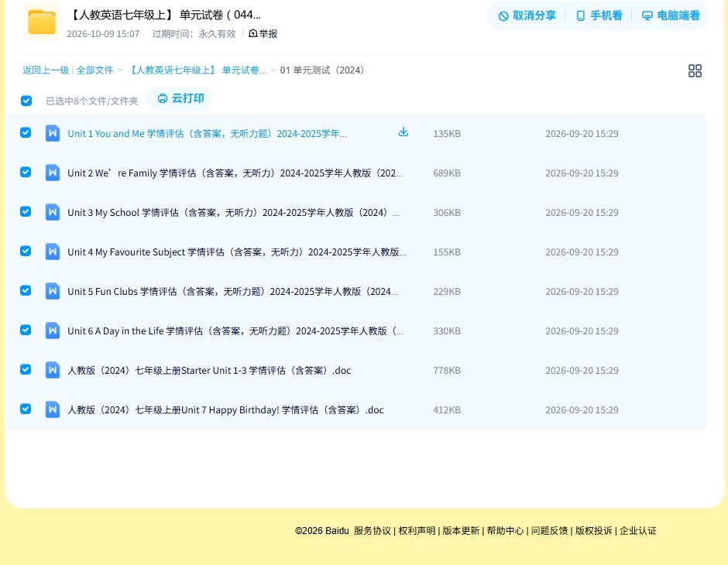The height and width of the screenshot is (565, 728).
Task: Click Word icon of Unit 3 My School
Action: click(53, 212)
